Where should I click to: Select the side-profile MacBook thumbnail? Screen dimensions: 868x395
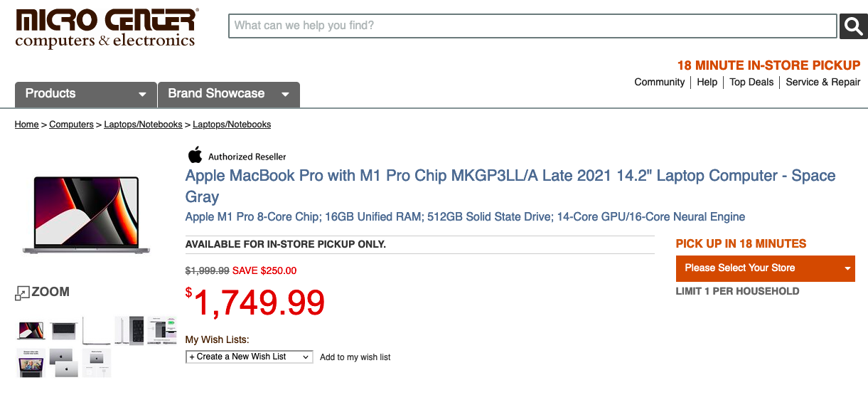(97, 331)
